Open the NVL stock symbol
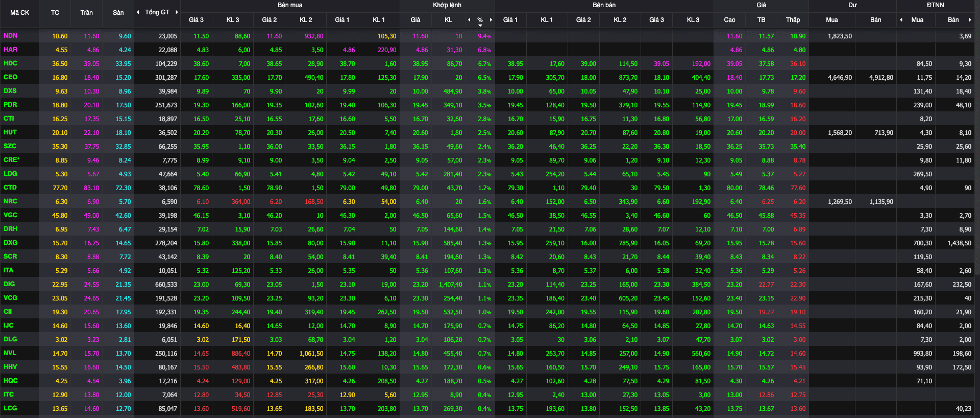Image resolution: width=980 pixels, height=418 pixels. coord(10,353)
